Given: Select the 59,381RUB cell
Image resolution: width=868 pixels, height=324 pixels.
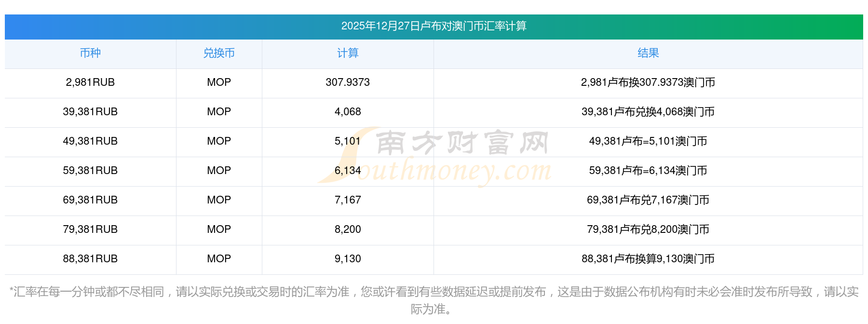Looking at the screenshot, I should 90,171.
